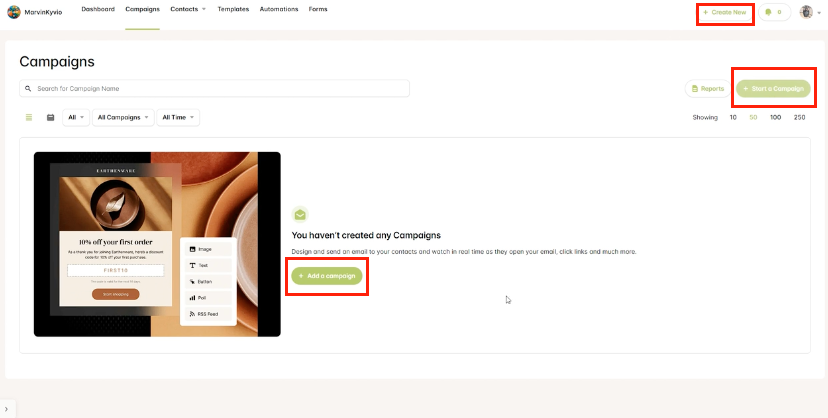The image size is (828, 418).
Task: Click the Start a Campaign button
Action: pos(773,89)
